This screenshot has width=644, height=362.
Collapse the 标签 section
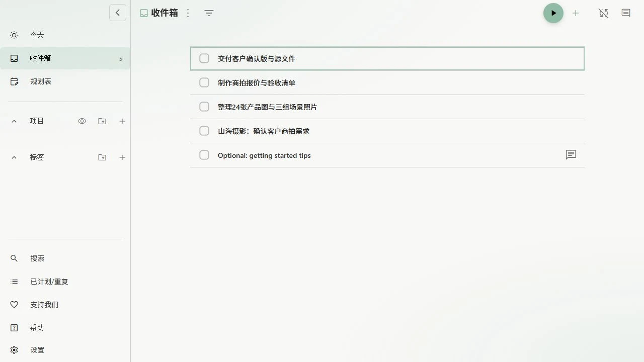pyautogui.click(x=14, y=157)
